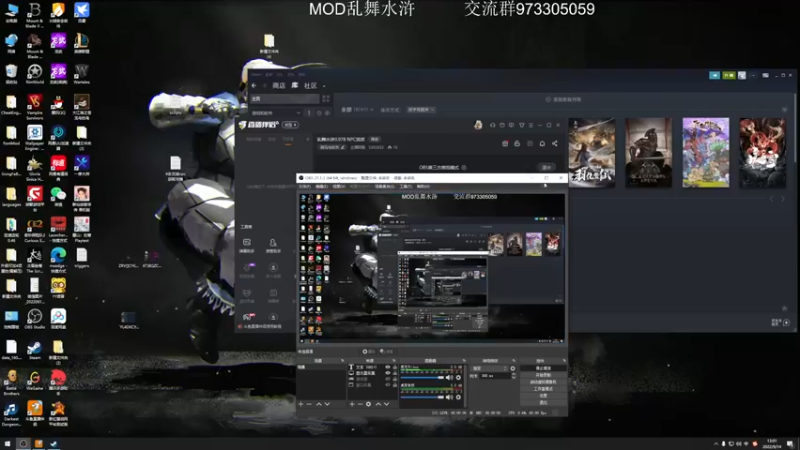The width and height of the screenshot is (800, 450).
Task: Open the RimWorld desktop shortcut
Action: [x=35, y=74]
